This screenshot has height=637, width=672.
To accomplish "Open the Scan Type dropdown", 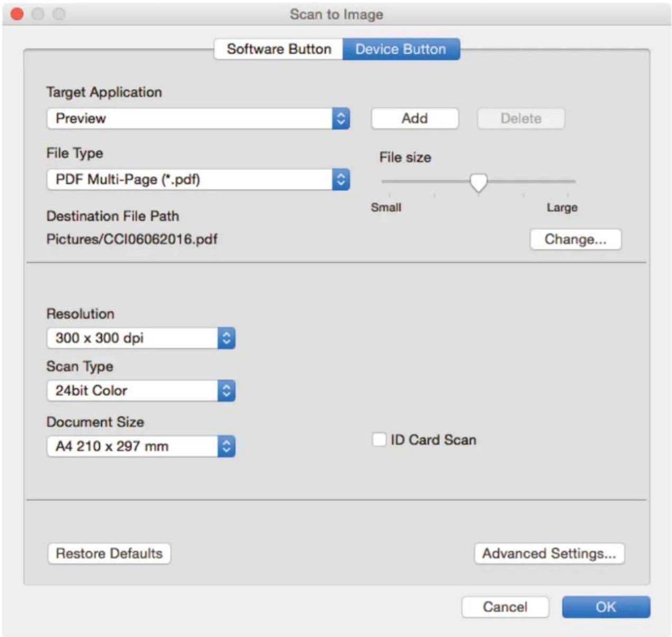I will (141, 391).
